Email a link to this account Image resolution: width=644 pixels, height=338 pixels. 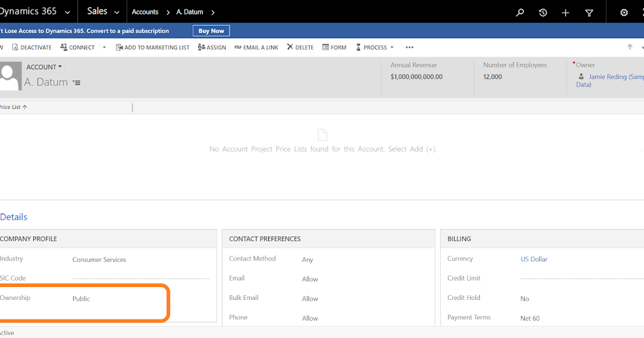pos(256,47)
